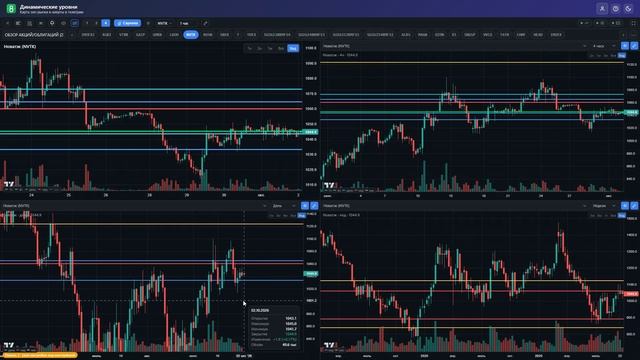Expand the chevron before '4 часа' in top-right chart

click(x=584, y=46)
